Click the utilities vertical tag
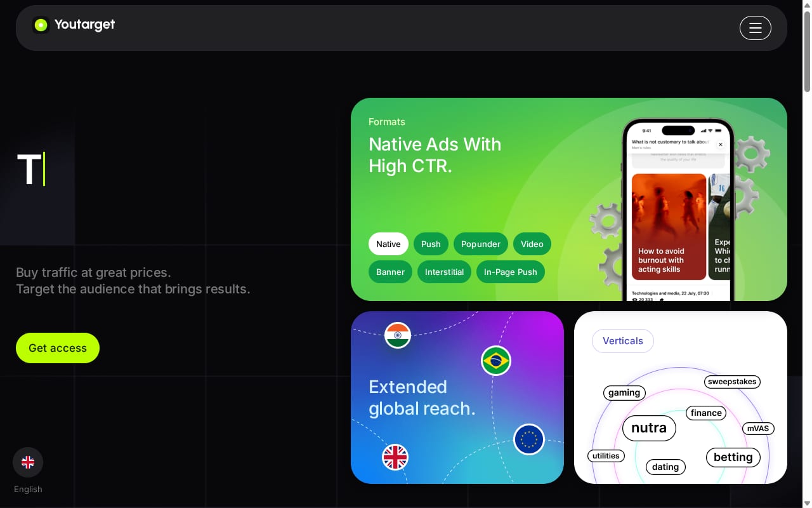Viewport: 812px width, 508px height. [x=606, y=456]
